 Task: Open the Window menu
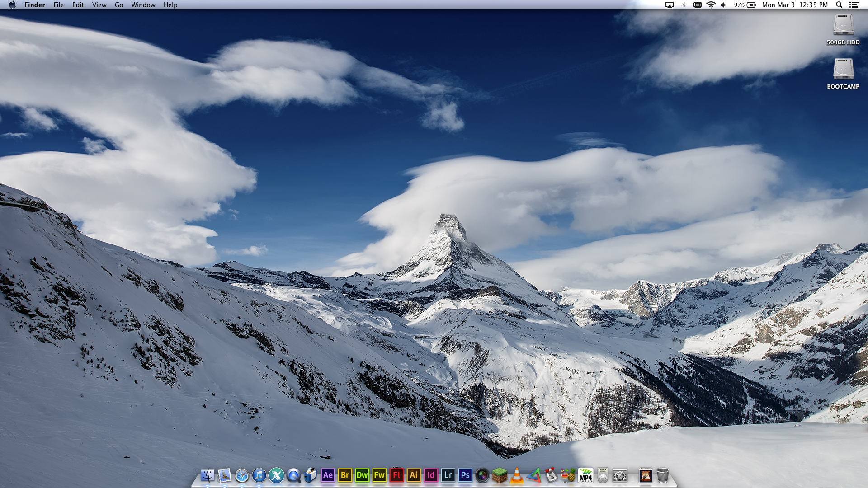[x=143, y=5]
